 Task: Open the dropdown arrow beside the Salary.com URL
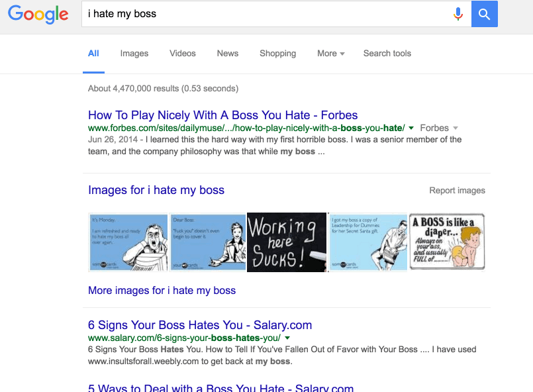[x=287, y=337]
